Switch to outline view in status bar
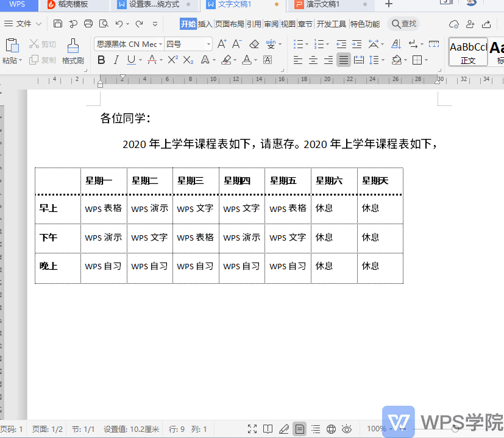The width and height of the screenshot is (504, 438). [x=316, y=429]
